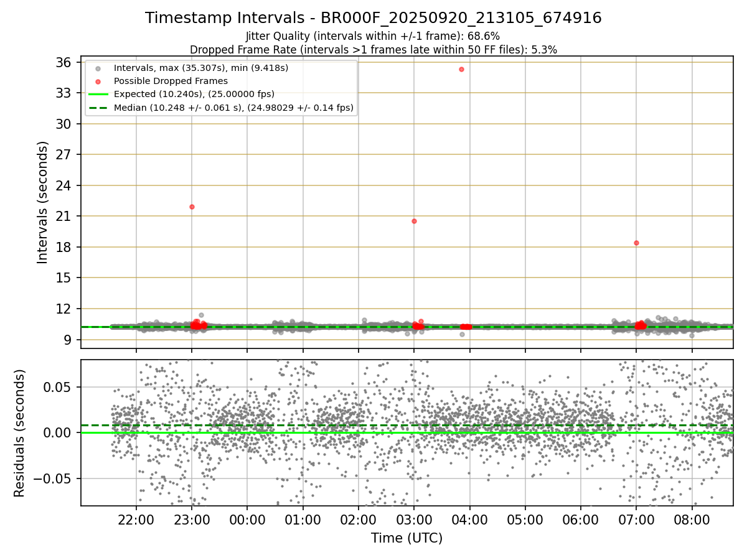Viewport: 747px width, 560px height.
Task: Click the '07:00' x-axis tick label
Action: coord(636,521)
